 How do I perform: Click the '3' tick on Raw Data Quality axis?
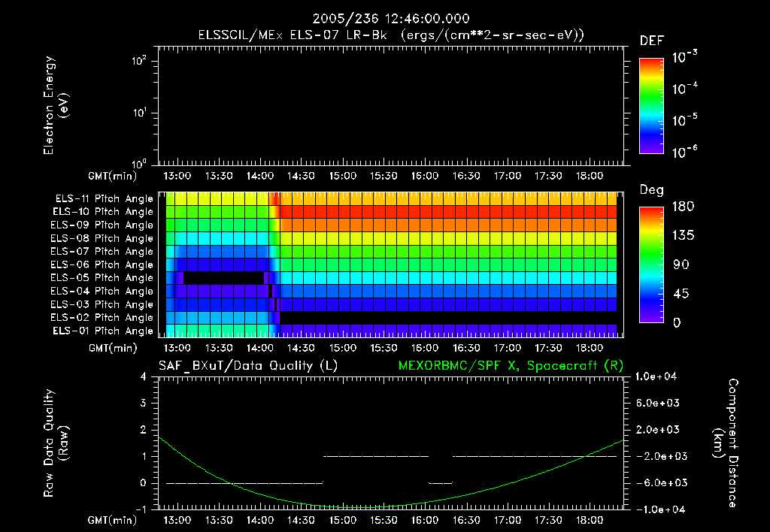point(144,403)
